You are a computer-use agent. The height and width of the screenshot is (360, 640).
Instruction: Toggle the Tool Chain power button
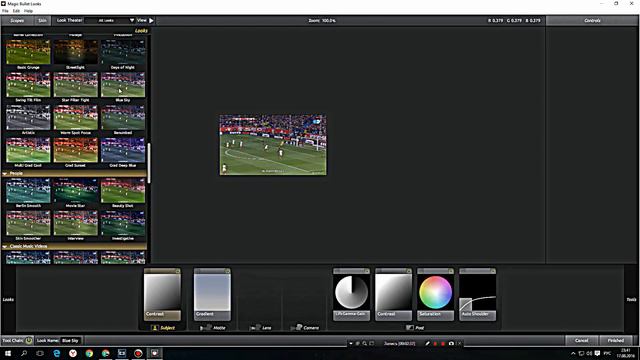point(29,340)
